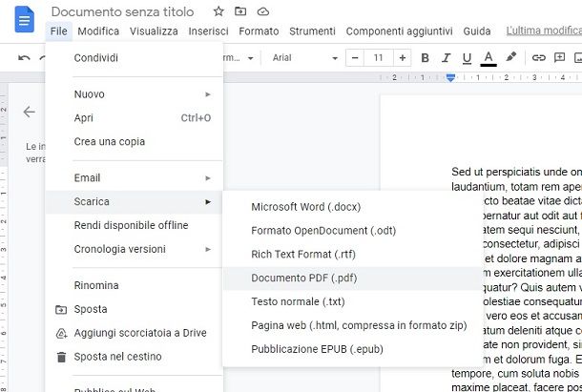Select Apri menu entry

pos(135,118)
